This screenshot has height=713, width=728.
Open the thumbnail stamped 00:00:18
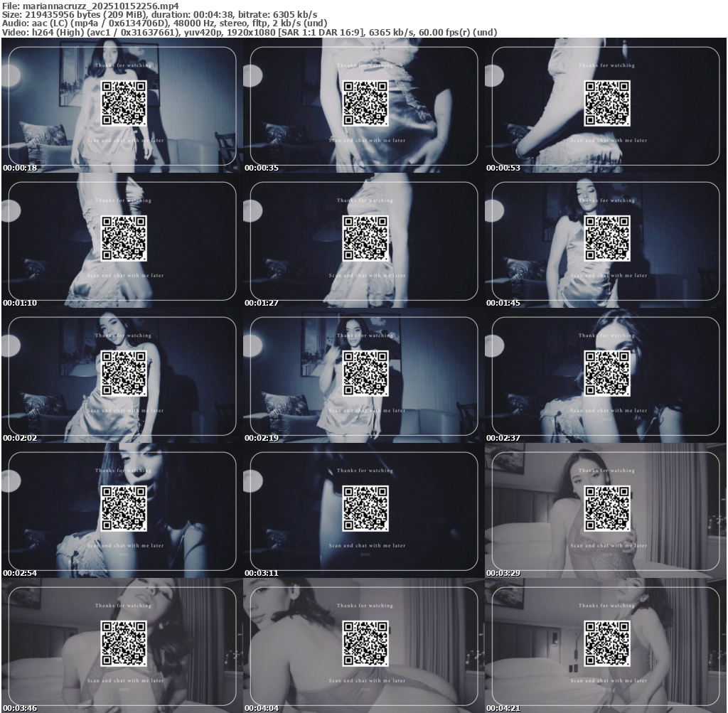click(x=122, y=105)
